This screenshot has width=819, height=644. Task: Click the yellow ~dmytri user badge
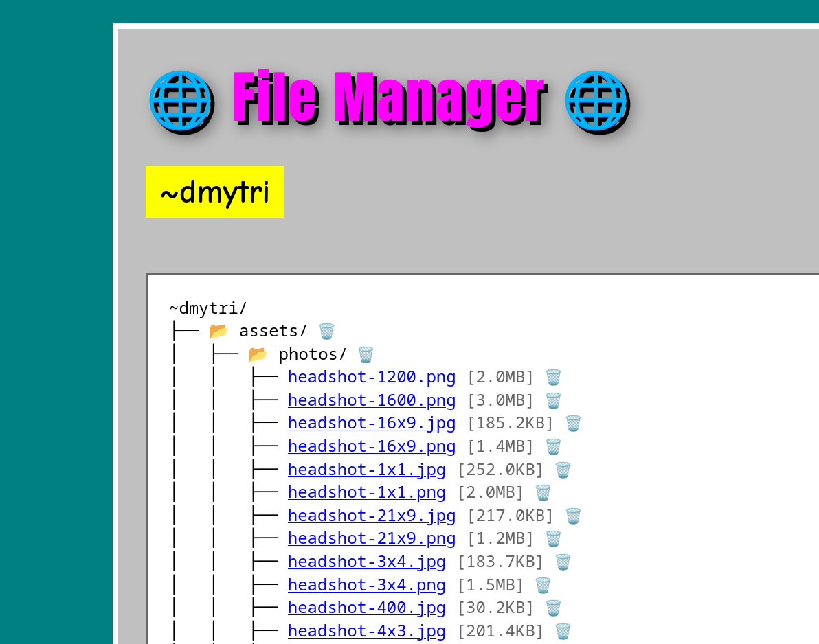(x=214, y=192)
